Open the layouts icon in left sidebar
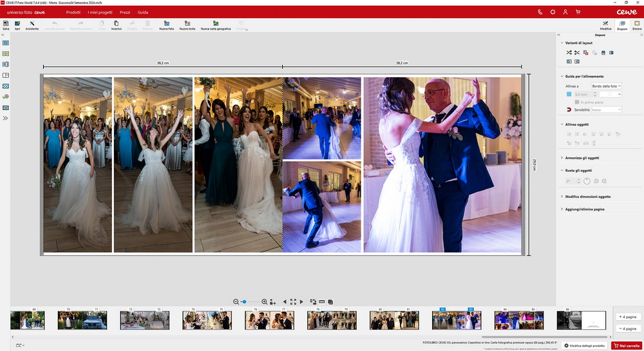Image resolution: width=644 pixels, height=351 pixels. click(6, 75)
